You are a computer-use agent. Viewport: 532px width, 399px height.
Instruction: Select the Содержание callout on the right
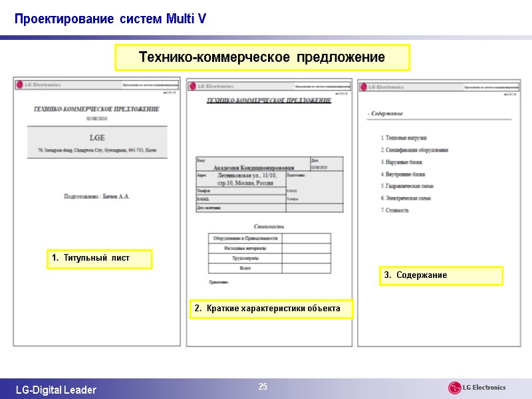coord(442,275)
